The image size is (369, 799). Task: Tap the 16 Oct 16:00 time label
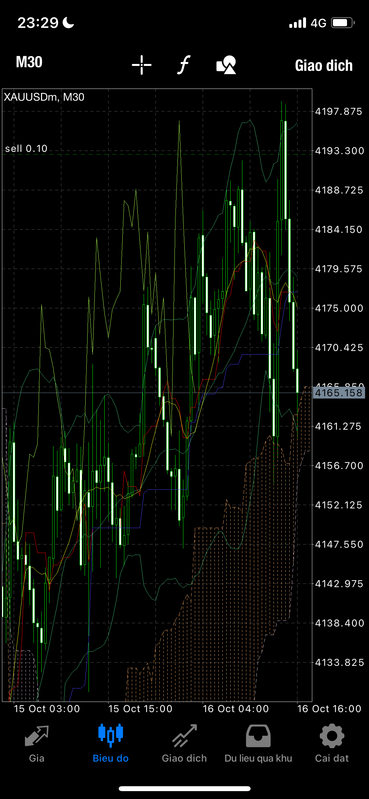(330, 709)
